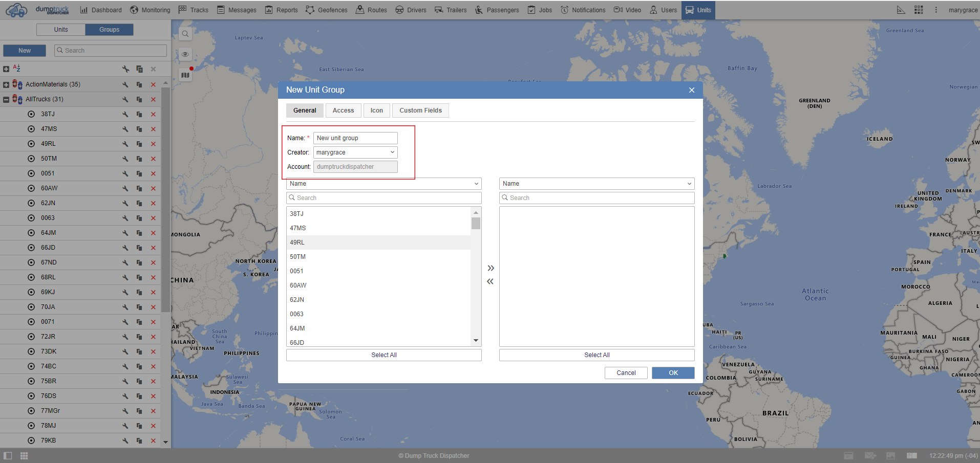Open the Creator dropdown
The width and height of the screenshot is (980, 463).
(355, 152)
